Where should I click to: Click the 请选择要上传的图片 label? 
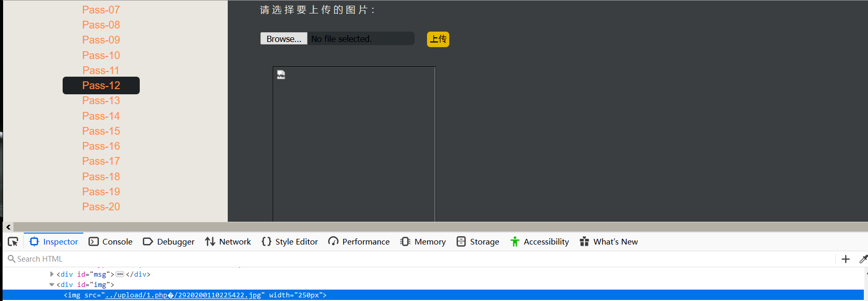tap(317, 10)
